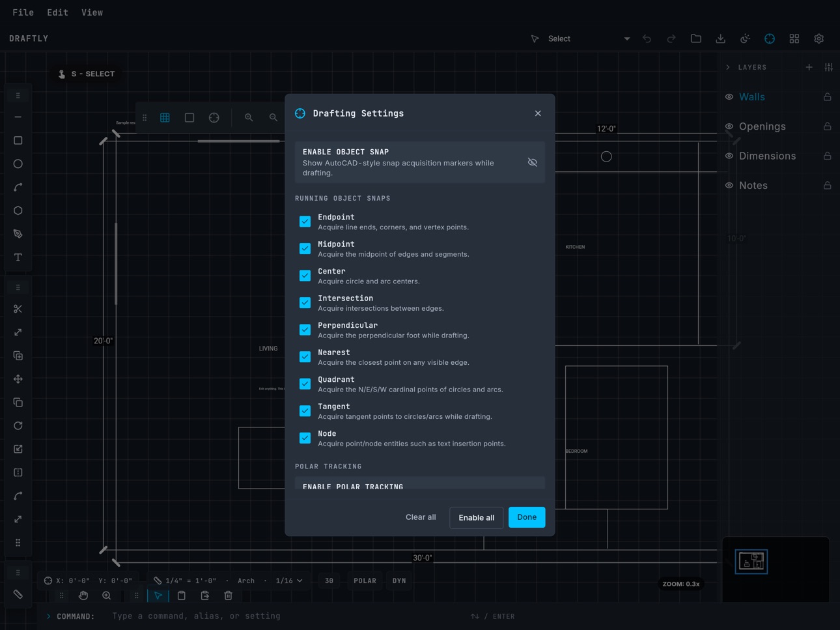The width and height of the screenshot is (840, 630).
Task: Uncheck the Endpoint snap checkbox
Action: pos(305,222)
